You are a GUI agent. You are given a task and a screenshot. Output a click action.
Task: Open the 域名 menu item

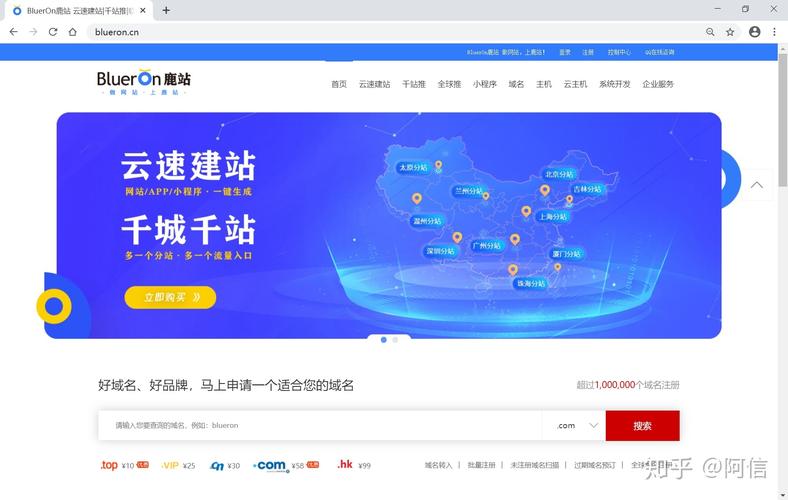pos(516,84)
